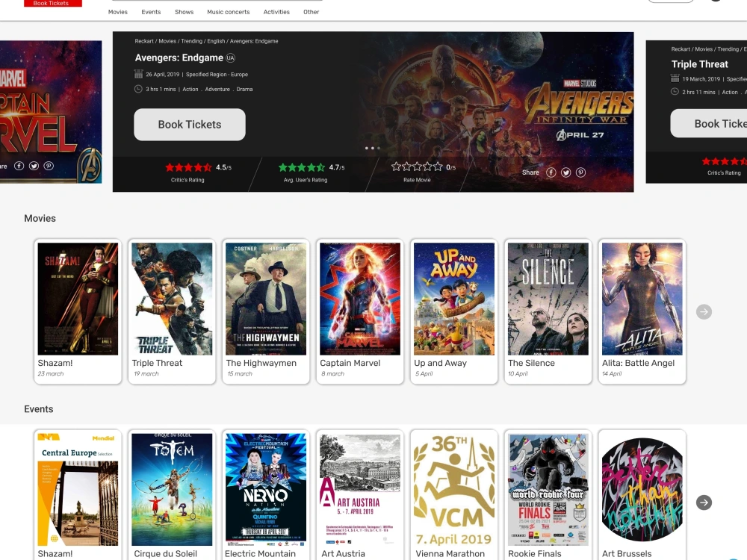Share Avengers: Endgame on Facebook
Screen dimensions: 747x560
pyautogui.click(x=551, y=172)
